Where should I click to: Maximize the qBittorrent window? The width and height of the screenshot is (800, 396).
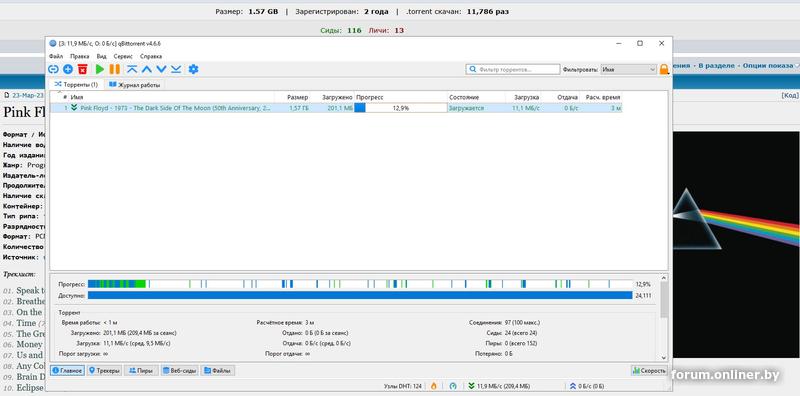640,43
